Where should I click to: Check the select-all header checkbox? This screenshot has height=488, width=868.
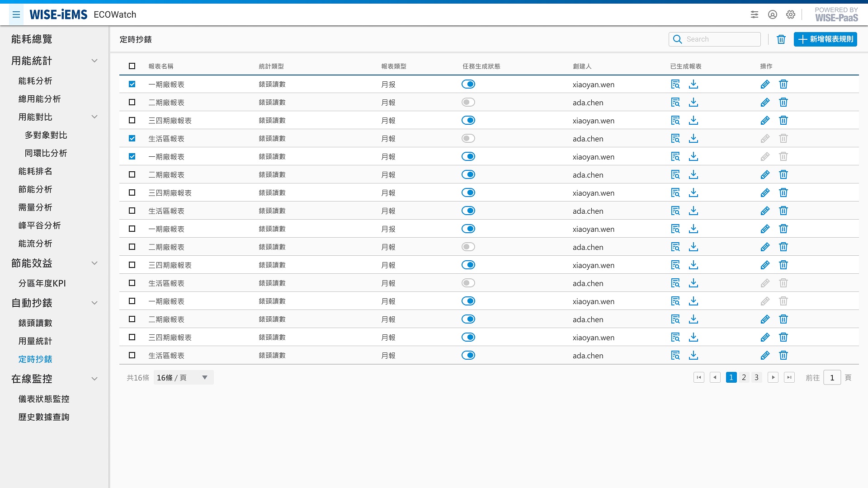(132, 66)
